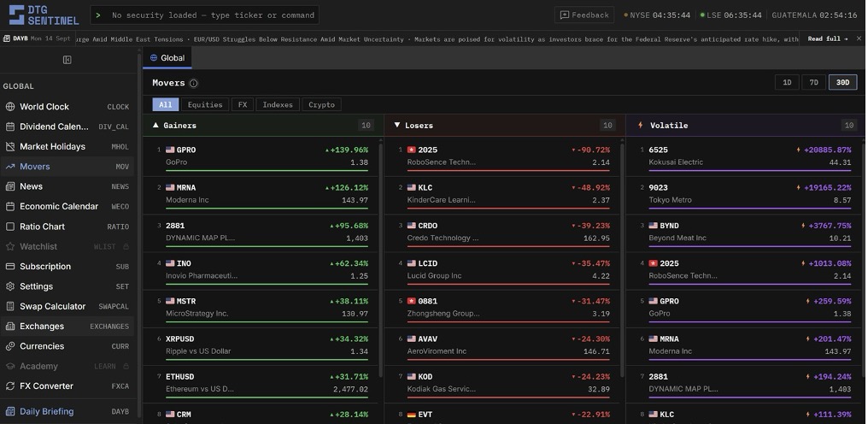This screenshot has width=868, height=424.
Task: Select the All filter
Action: [166, 105]
